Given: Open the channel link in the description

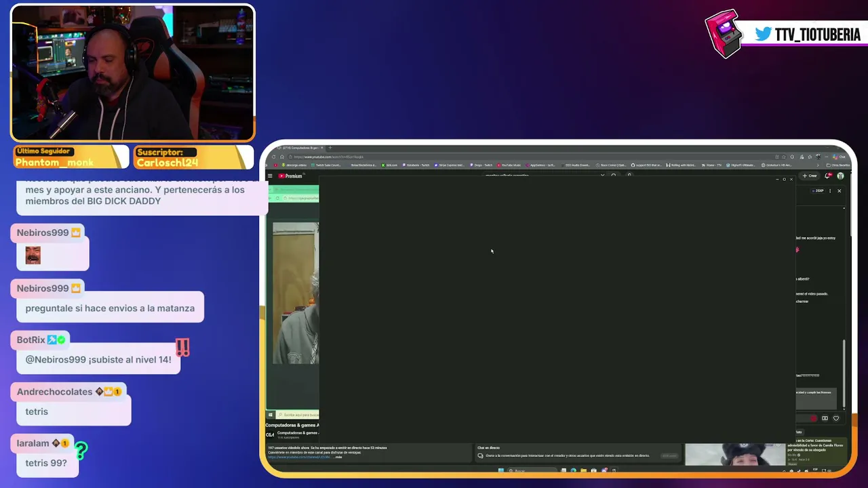Looking at the screenshot, I should (x=300, y=457).
